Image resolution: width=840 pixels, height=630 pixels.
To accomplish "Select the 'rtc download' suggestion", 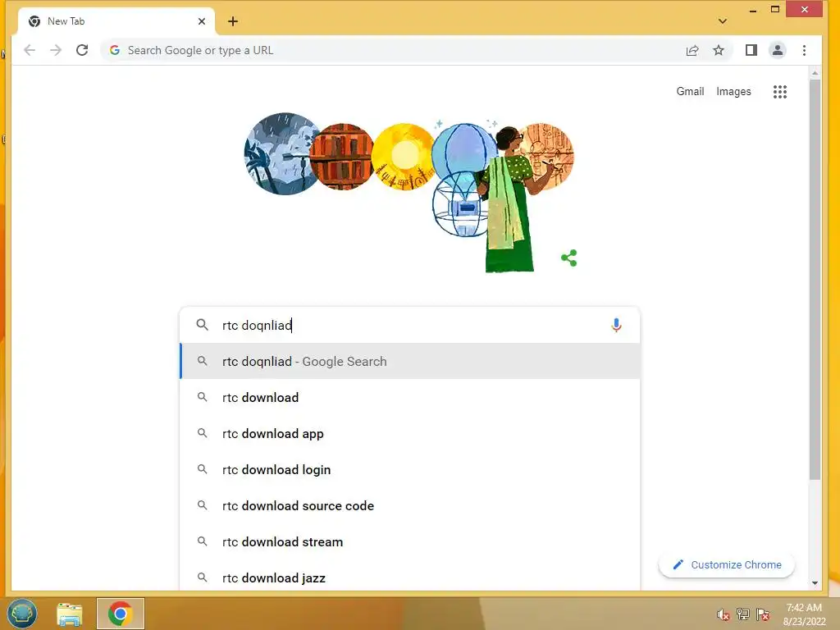I will point(410,398).
